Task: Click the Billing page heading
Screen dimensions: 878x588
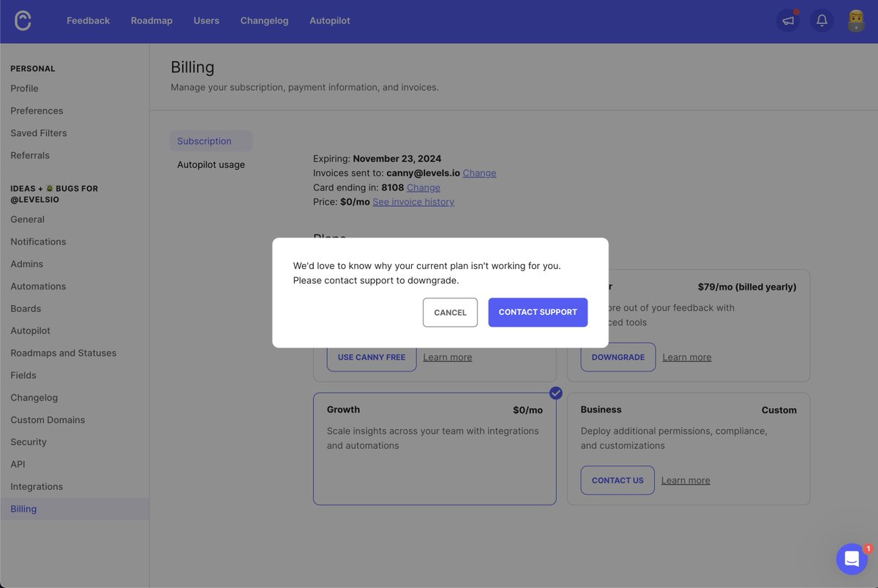Action: pyautogui.click(x=192, y=67)
